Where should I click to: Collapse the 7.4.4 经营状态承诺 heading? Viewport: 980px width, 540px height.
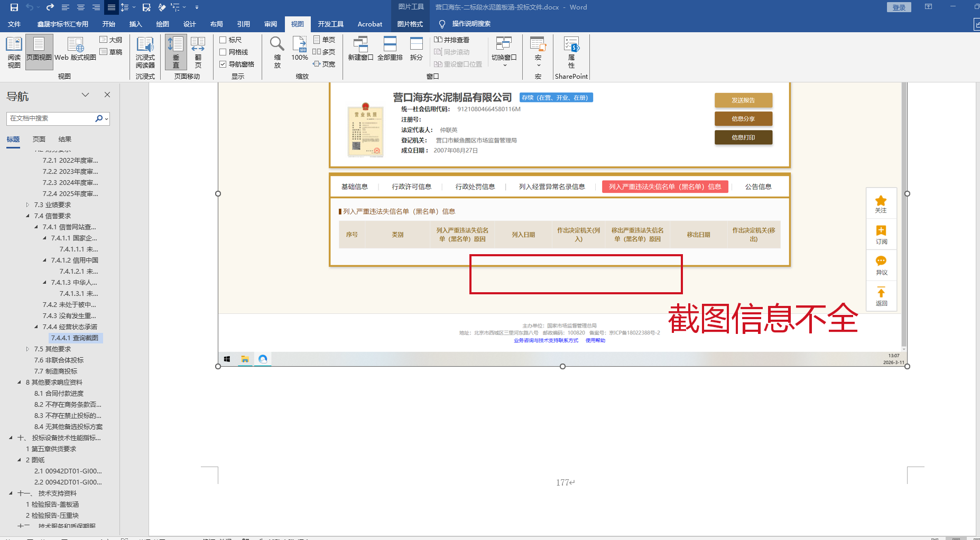[36, 327]
